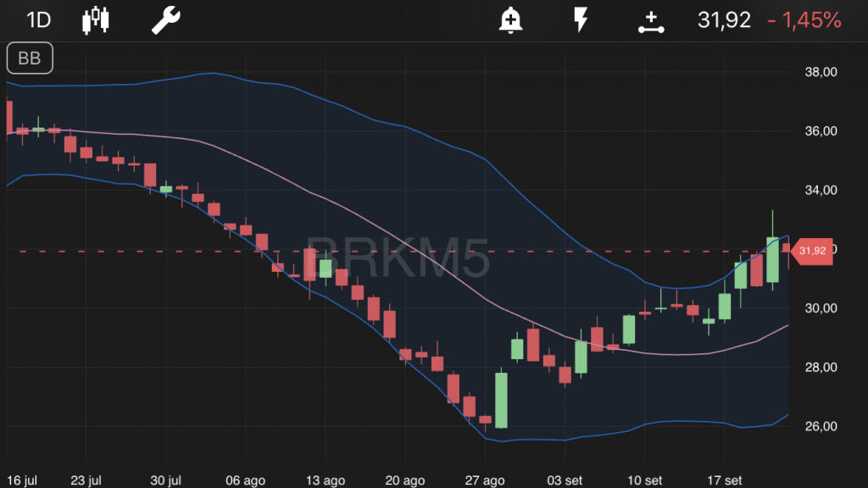Tap the 10 set date label
The width and height of the screenshot is (868, 488).
[644, 480]
